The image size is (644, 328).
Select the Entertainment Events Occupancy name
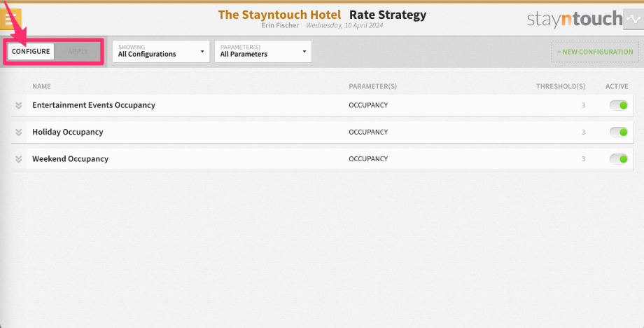pyautogui.click(x=94, y=105)
